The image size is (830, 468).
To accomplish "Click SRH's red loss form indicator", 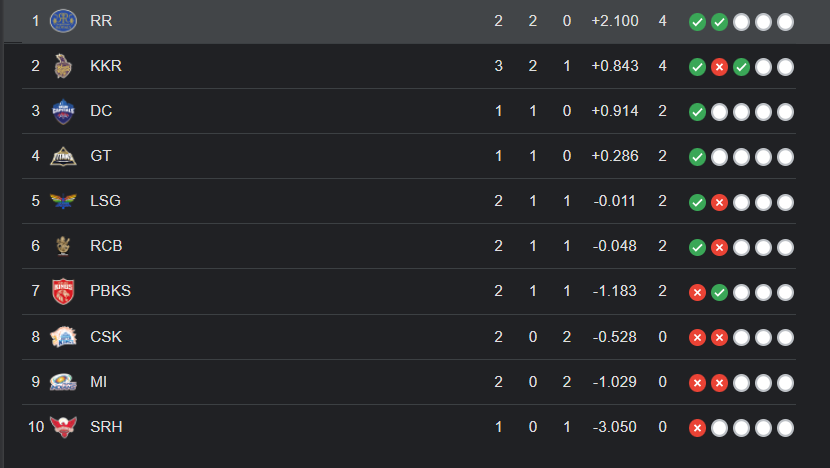I will click(697, 428).
